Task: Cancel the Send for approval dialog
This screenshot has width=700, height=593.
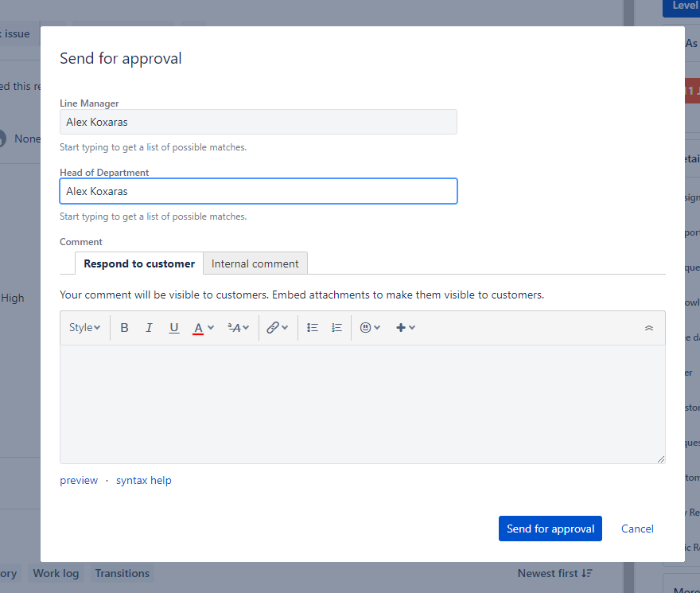Action: (x=637, y=529)
